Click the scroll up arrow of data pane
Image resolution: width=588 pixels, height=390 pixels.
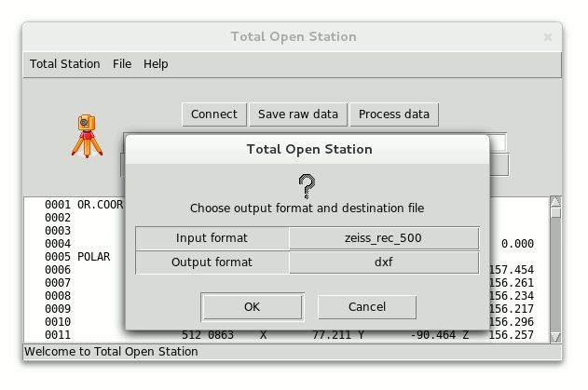(555, 202)
